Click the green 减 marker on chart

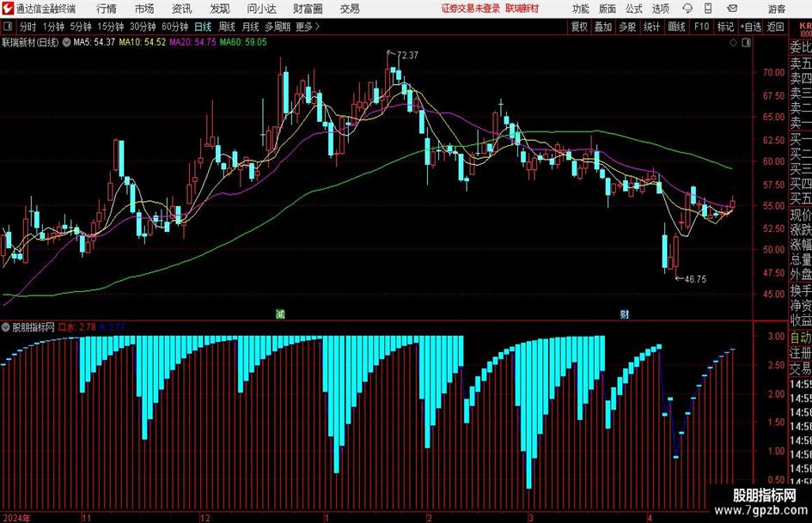280,313
